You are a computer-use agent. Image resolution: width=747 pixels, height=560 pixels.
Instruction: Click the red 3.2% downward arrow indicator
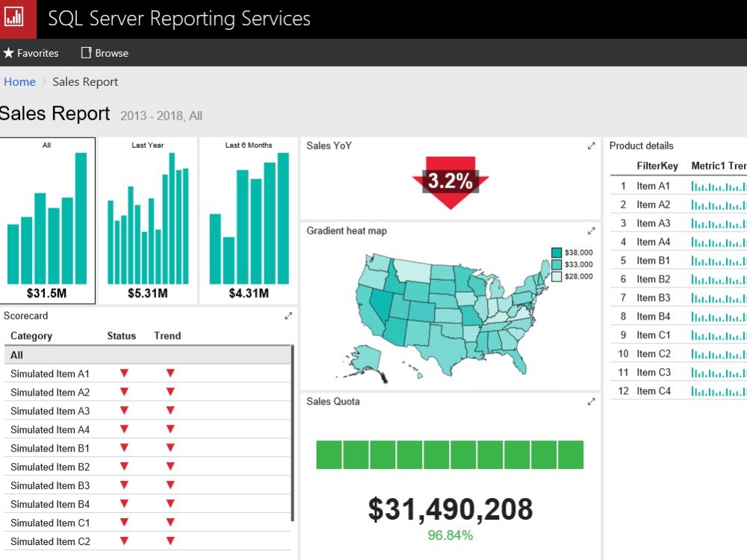click(449, 180)
